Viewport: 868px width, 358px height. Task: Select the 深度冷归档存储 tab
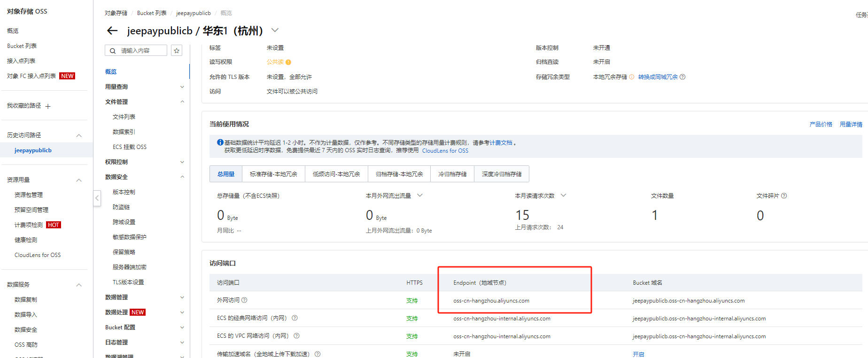coord(502,174)
